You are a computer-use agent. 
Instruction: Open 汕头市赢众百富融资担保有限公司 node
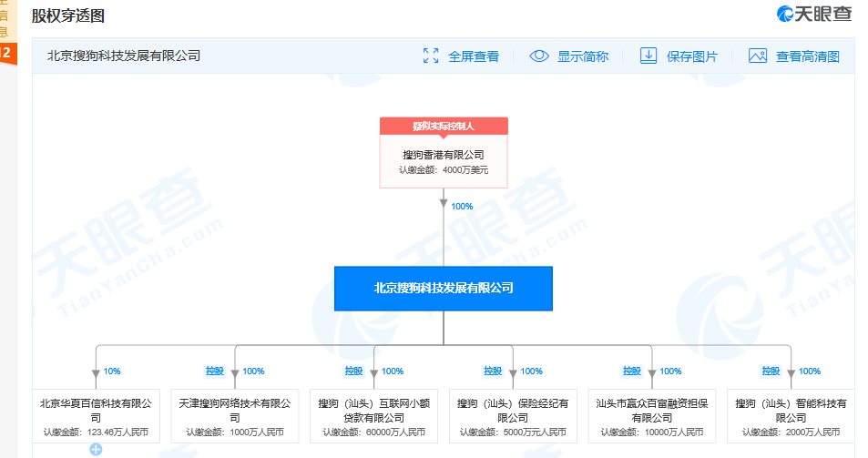(651, 416)
